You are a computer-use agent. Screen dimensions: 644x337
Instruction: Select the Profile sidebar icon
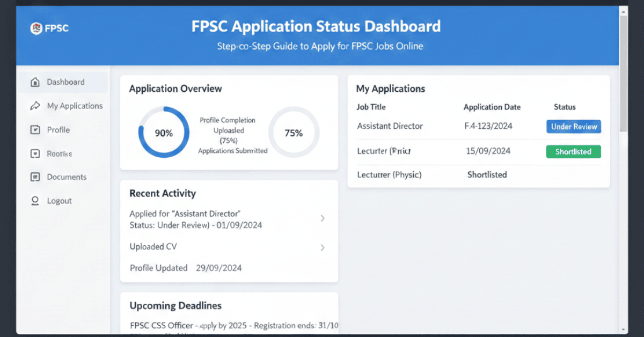coord(34,129)
